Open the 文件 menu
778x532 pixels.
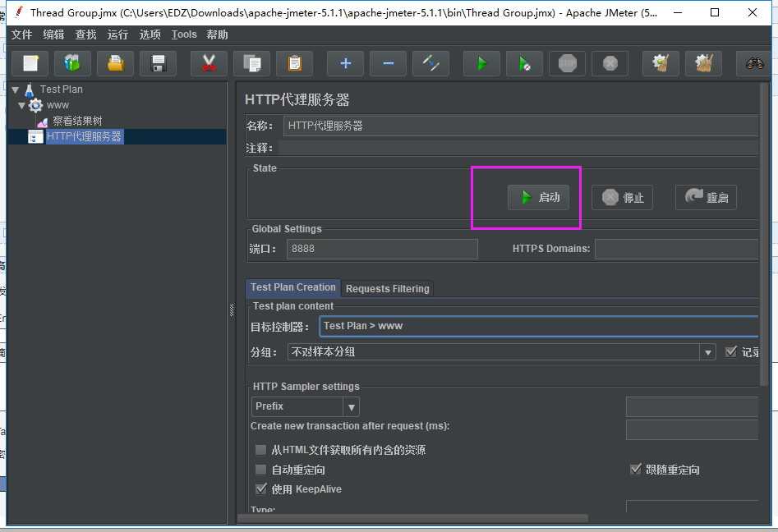click(x=22, y=34)
